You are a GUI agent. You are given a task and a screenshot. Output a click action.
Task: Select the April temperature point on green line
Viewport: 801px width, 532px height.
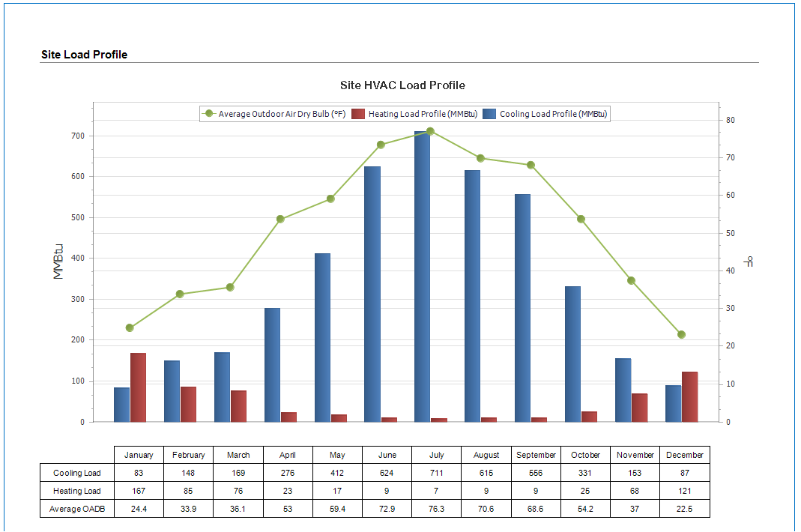tap(280, 220)
